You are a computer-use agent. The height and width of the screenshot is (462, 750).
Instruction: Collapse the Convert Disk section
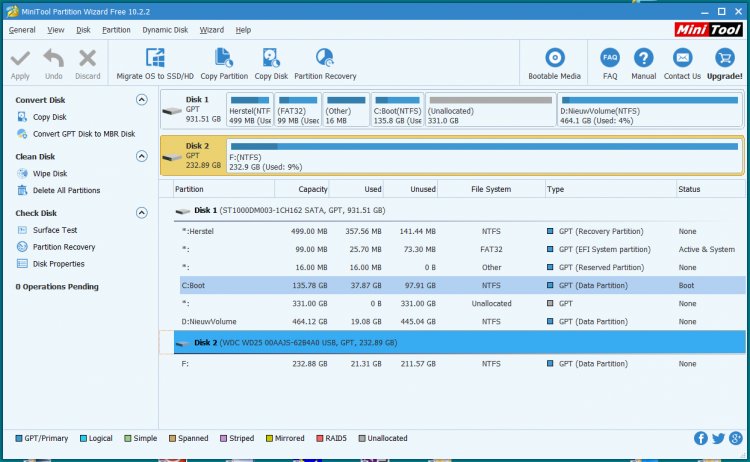(x=142, y=100)
